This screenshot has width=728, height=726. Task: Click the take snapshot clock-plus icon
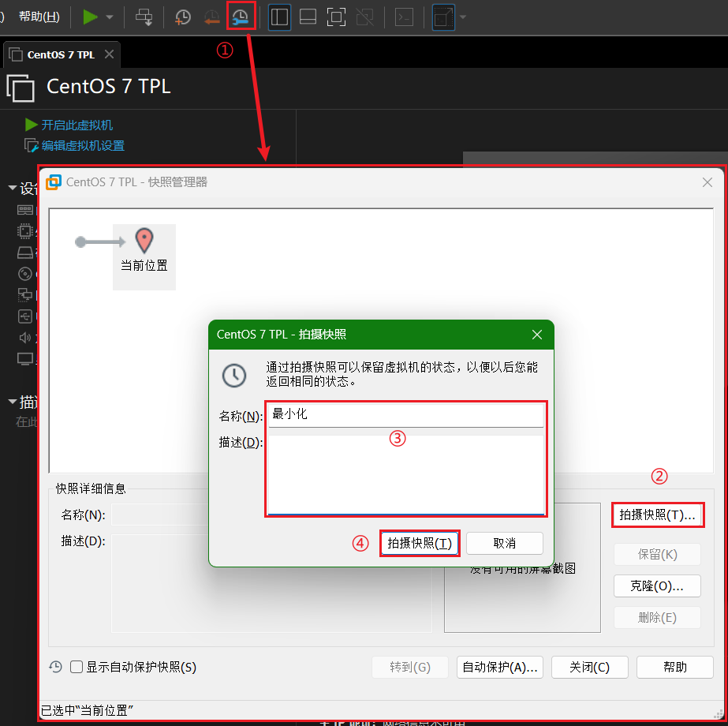183,17
